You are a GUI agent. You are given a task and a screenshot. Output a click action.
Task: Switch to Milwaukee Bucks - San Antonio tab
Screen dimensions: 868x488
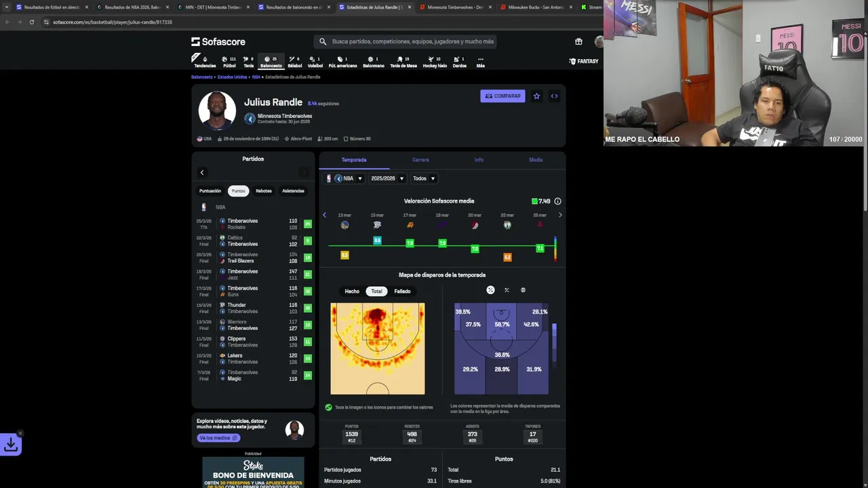(x=536, y=7)
